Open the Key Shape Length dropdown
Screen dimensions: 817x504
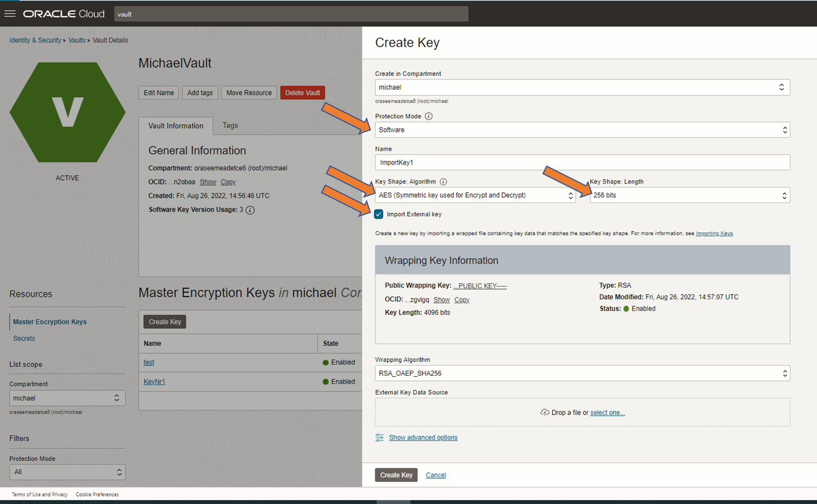point(689,195)
